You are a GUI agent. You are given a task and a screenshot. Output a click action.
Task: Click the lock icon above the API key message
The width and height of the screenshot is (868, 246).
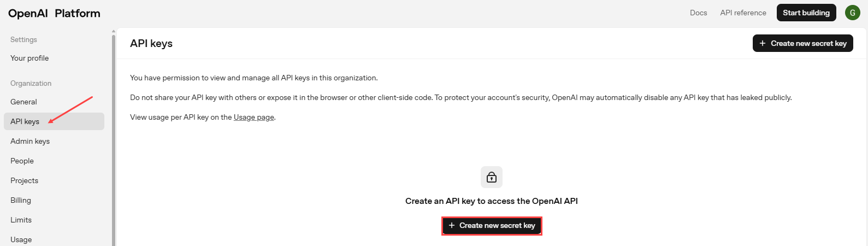click(492, 177)
